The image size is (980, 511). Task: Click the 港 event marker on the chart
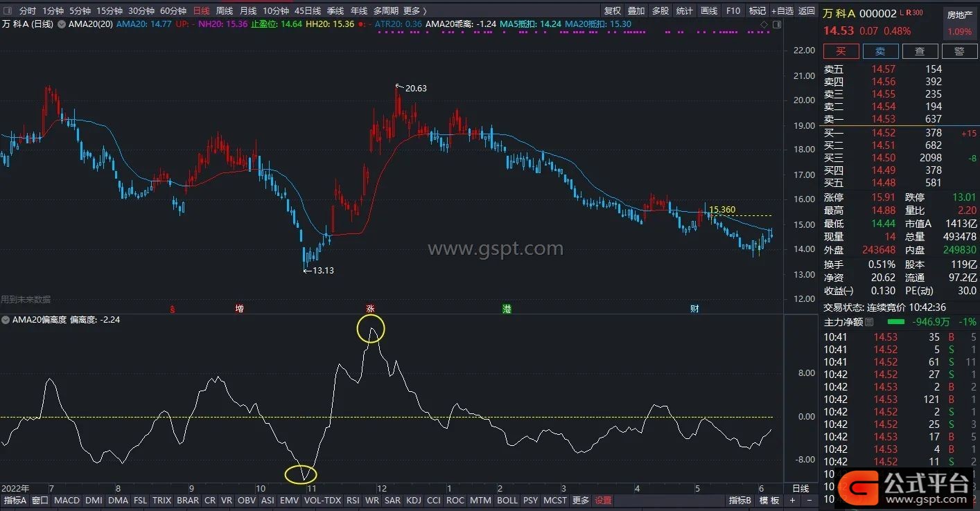pyautogui.click(x=507, y=309)
